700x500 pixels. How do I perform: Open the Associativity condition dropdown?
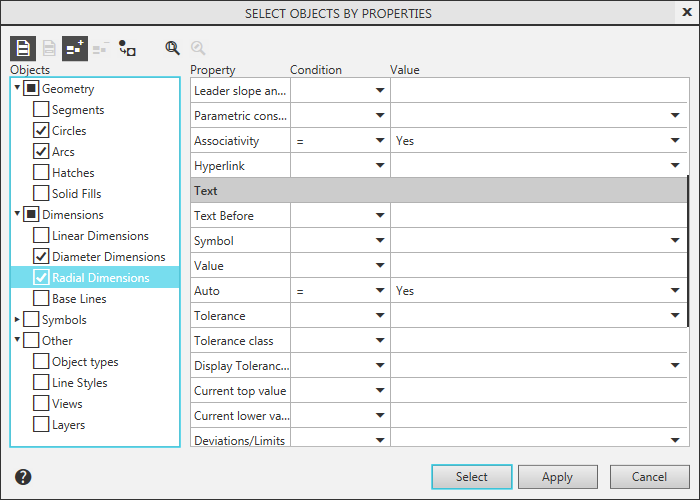[x=379, y=141]
